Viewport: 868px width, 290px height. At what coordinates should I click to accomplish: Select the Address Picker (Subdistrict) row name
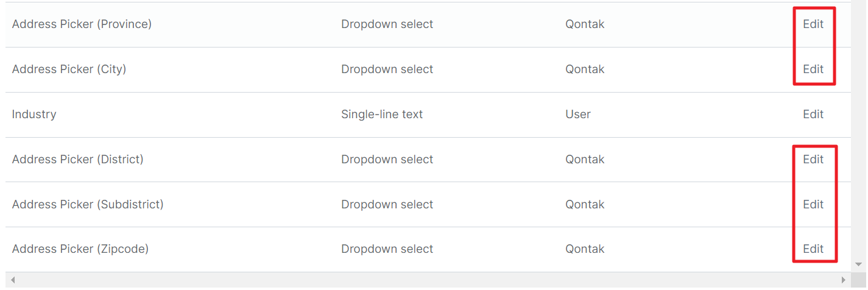[x=88, y=205]
